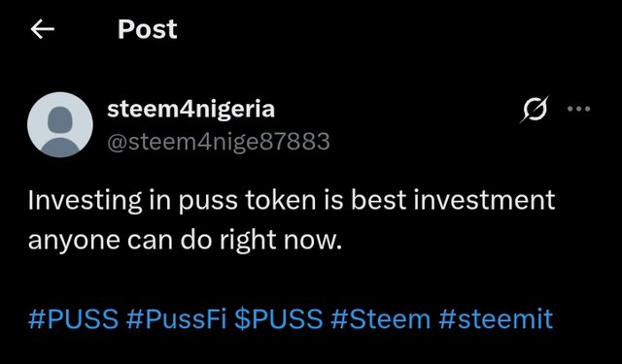Click the word 'investment' in the post

point(484,200)
